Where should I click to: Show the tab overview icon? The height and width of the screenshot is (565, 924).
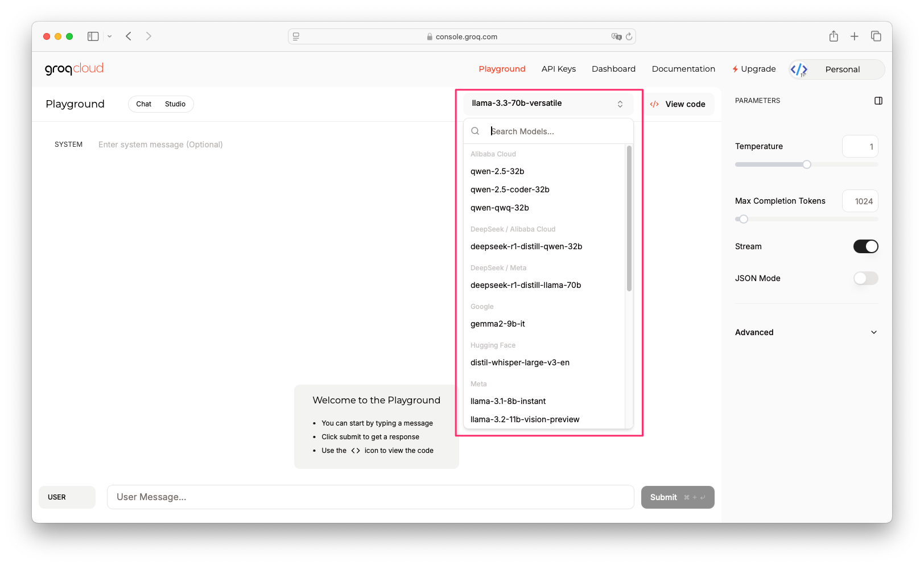point(876,36)
